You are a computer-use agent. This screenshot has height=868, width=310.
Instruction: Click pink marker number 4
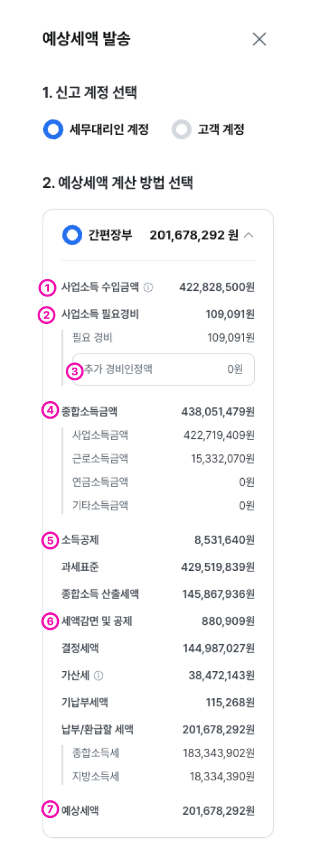(48, 412)
